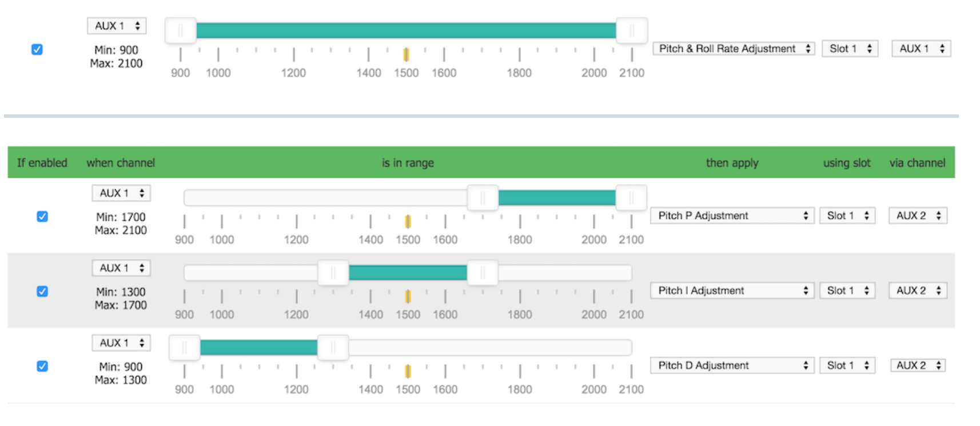The width and height of the screenshot is (980, 426).
Task: Click the 1700 left handle on the Pitch P slider
Action: pos(483,198)
